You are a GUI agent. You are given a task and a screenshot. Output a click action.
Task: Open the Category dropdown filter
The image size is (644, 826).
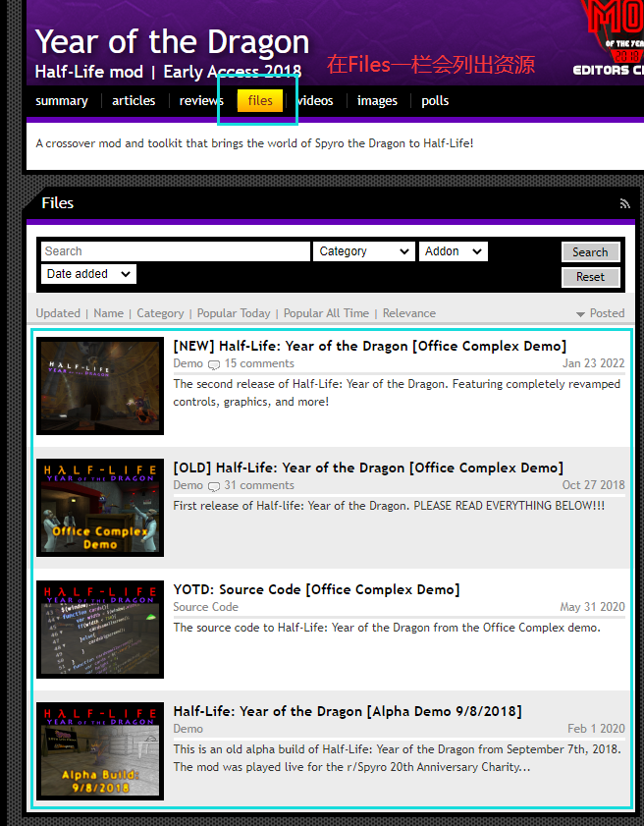[x=364, y=251]
